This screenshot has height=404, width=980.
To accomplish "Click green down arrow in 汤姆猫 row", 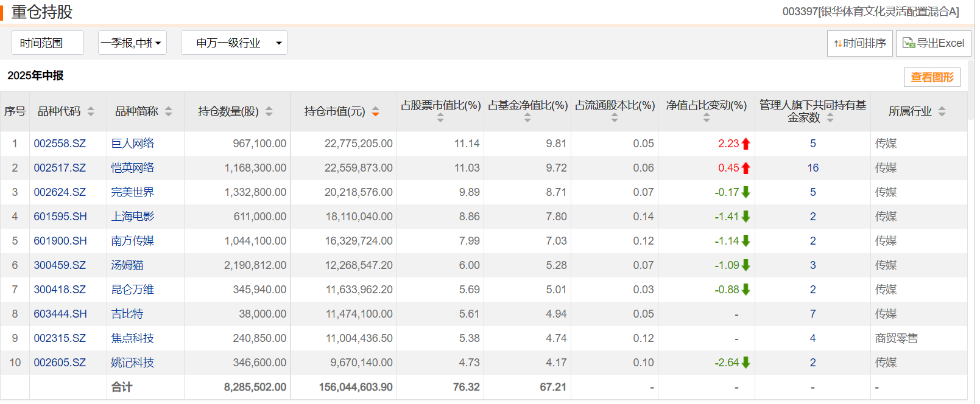I will coord(746,265).
